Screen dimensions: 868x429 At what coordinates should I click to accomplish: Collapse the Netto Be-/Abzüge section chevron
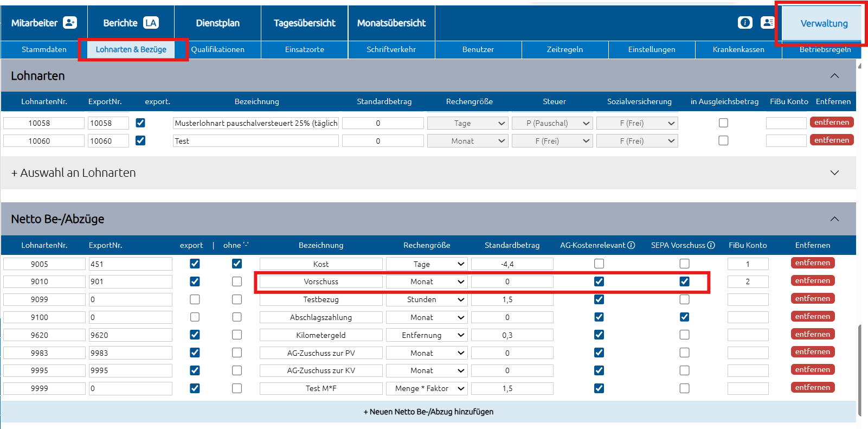[x=834, y=219]
